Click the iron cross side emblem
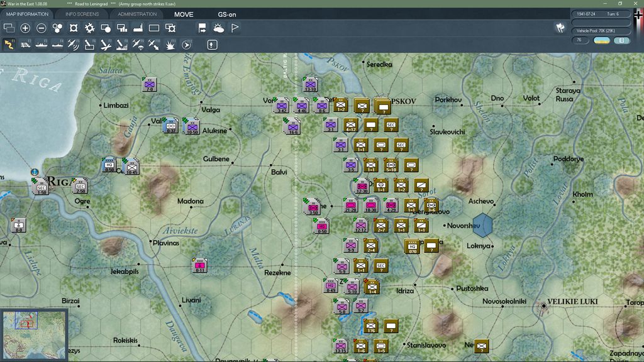This screenshot has width=644, height=362. coord(638,16)
